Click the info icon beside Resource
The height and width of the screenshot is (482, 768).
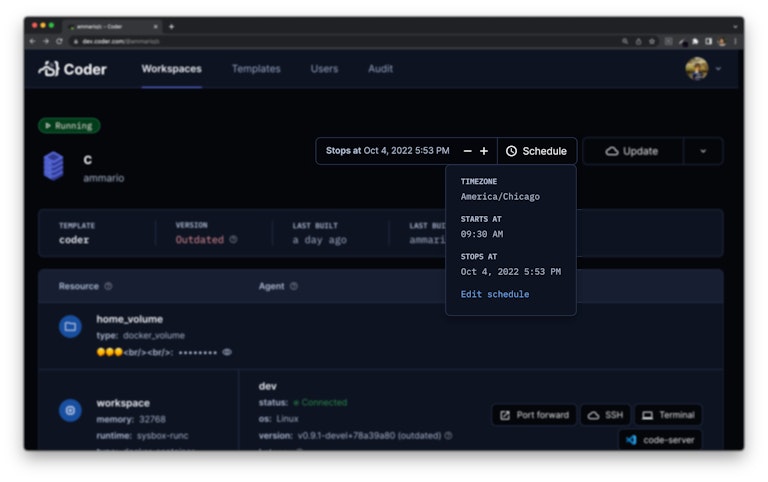pos(108,286)
